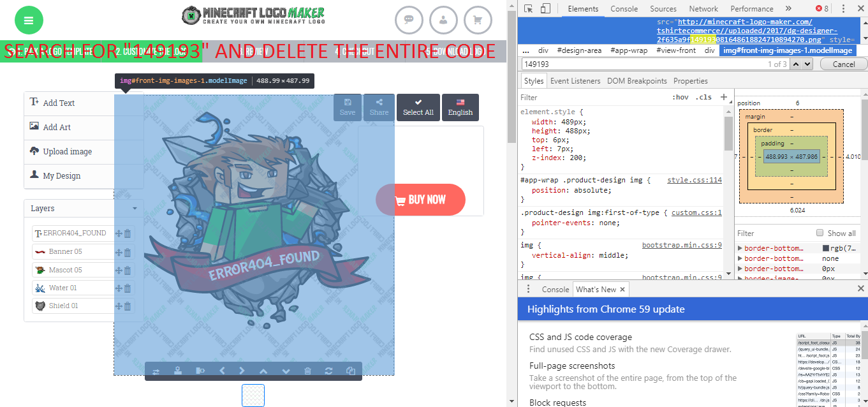The height and width of the screenshot is (407, 868).
Task: Delete the Banner 05 layer
Action: click(x=128, y=252)
